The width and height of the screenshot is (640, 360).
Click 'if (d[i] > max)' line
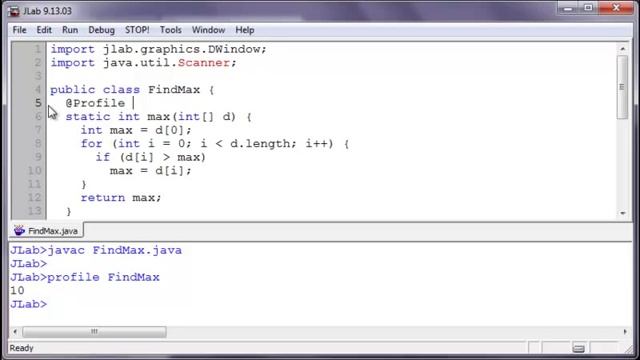(151, 157)
